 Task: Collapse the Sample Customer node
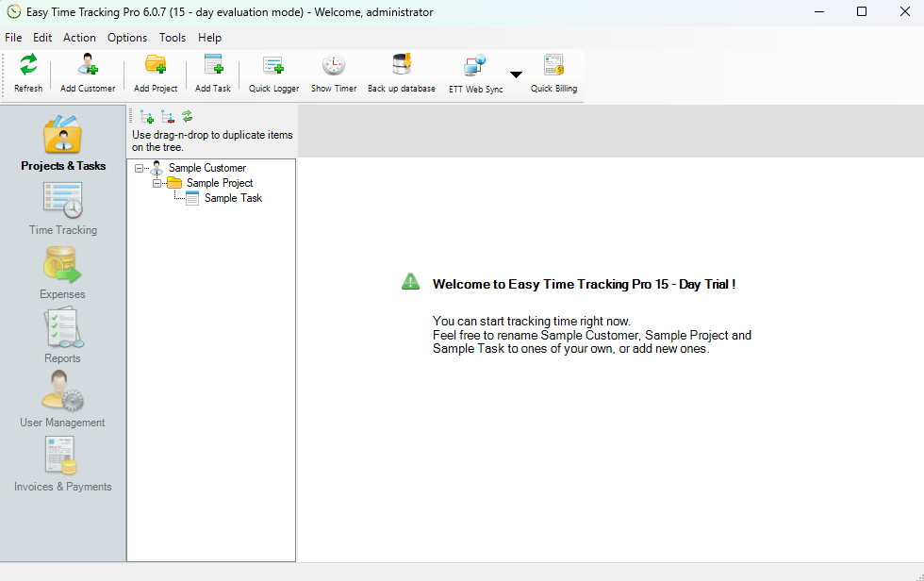point(140,168)
